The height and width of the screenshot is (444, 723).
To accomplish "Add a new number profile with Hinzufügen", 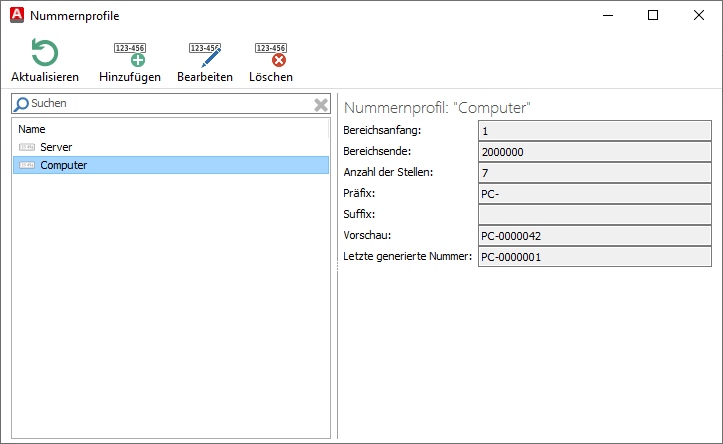I will coord(130,61).
